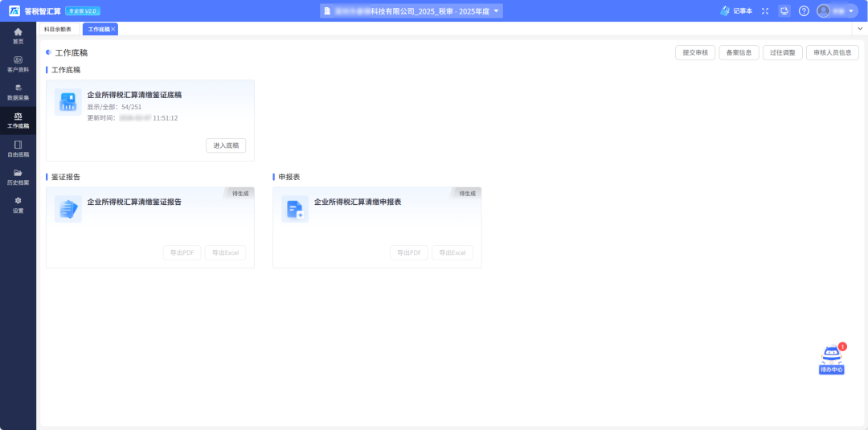Click the user avatar icon
The width and height of the screenshot is (868, 430).
click(824, 11)
